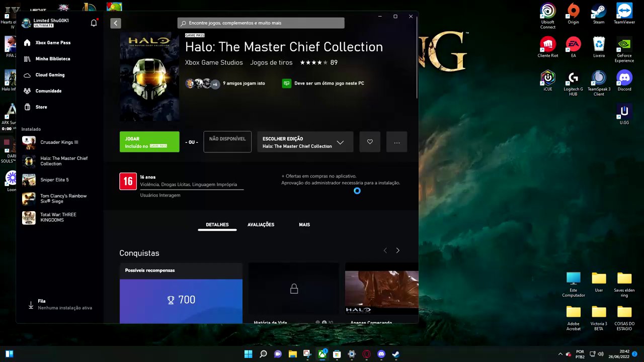Open Este Computador desktop icon
Image resolution: width=644 pixels, height=362 pixels.
(573, 285)
